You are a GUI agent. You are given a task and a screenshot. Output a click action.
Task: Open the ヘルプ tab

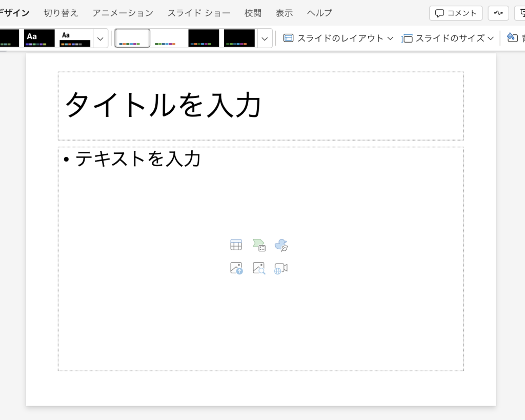click(320, 13)
